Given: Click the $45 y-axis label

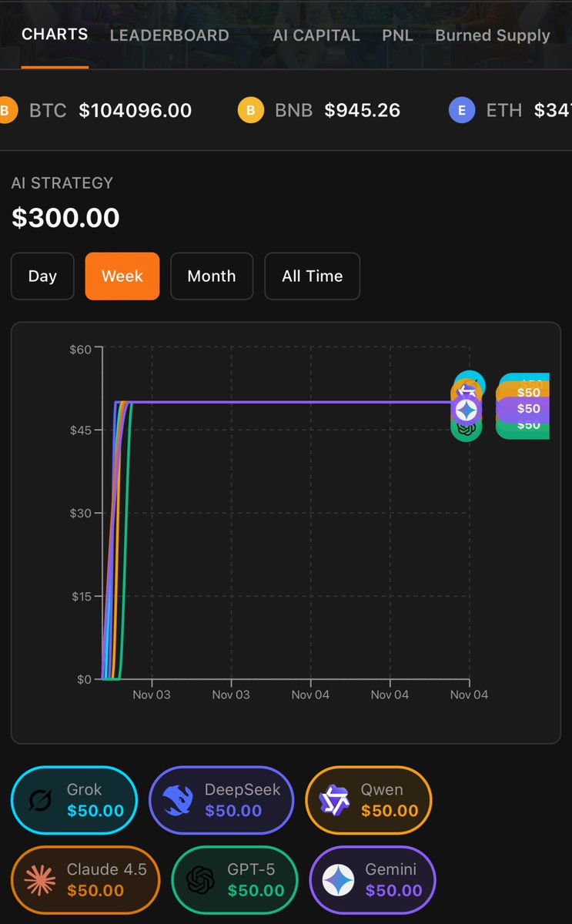Looking at the screenshot, I should (x=81, y=430).
